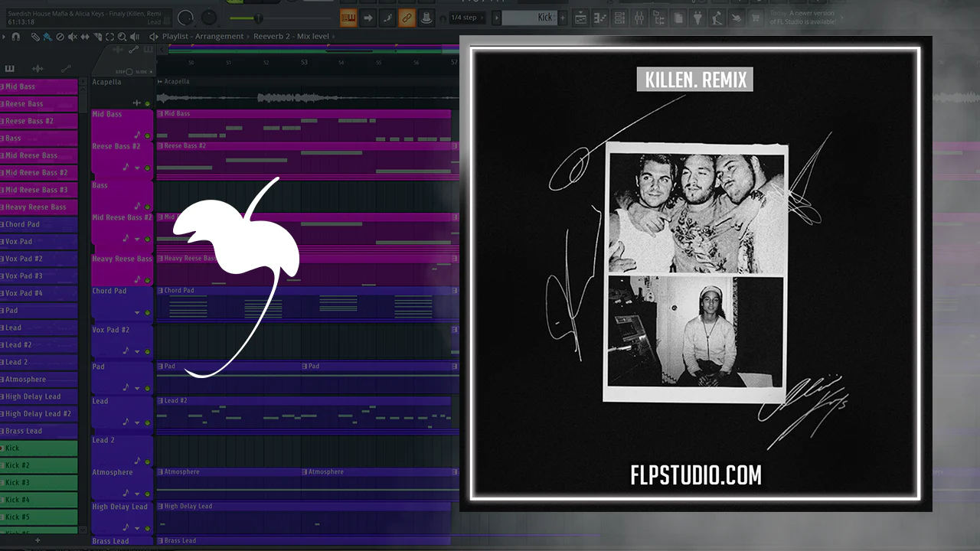Open the Piano roll view icon
980x551 pixels.
[x=601, y=18]
